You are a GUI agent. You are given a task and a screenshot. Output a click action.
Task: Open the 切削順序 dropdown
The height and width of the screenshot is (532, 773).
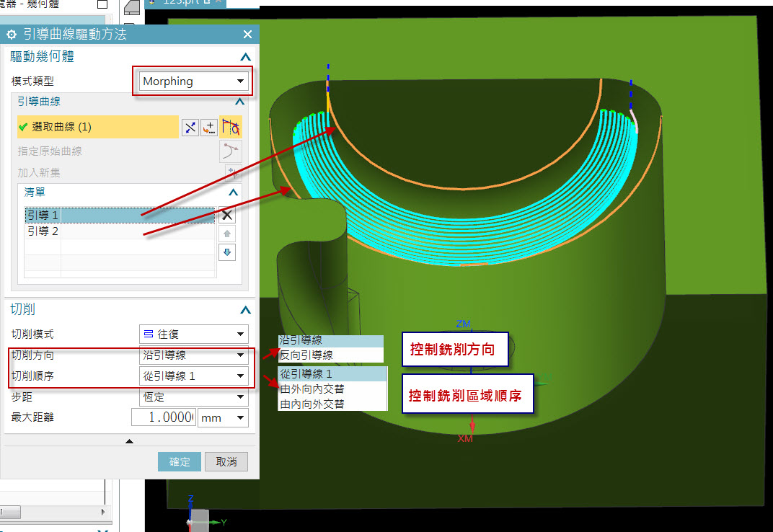coord(194,376)
